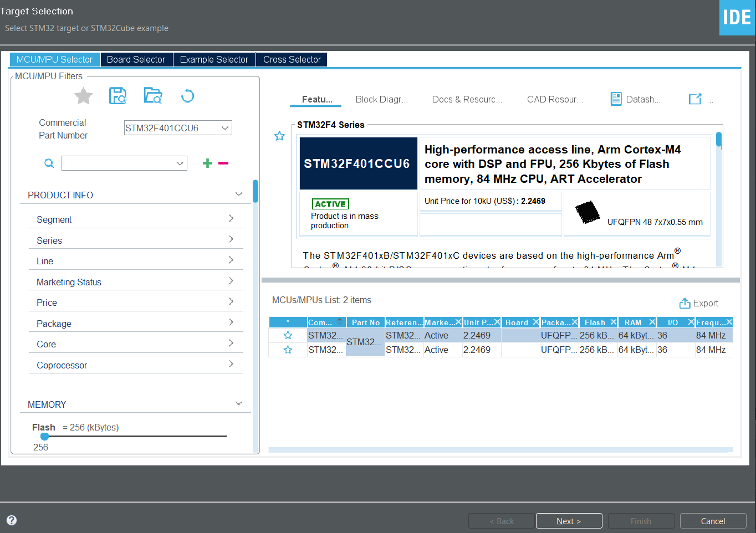The image size is (756, 533).
Task: Favorite STM32F401CCU6 with the star beside the series box
Action: [279, 136]
